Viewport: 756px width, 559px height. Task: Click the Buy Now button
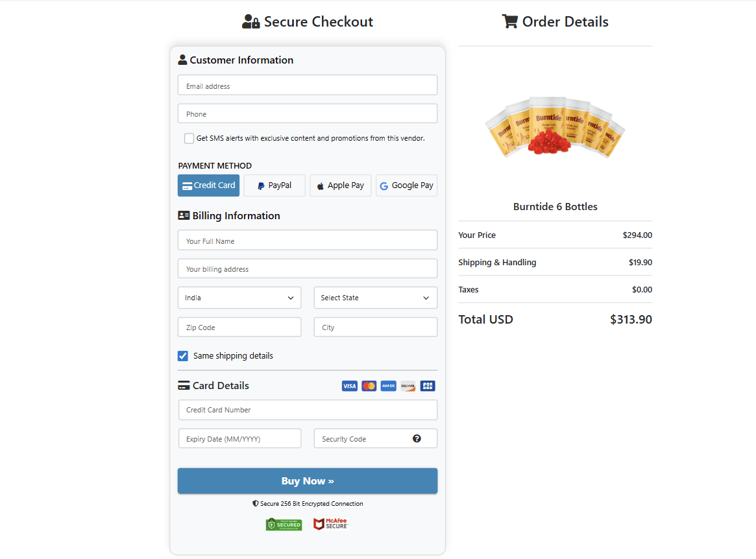click(308, 481)
